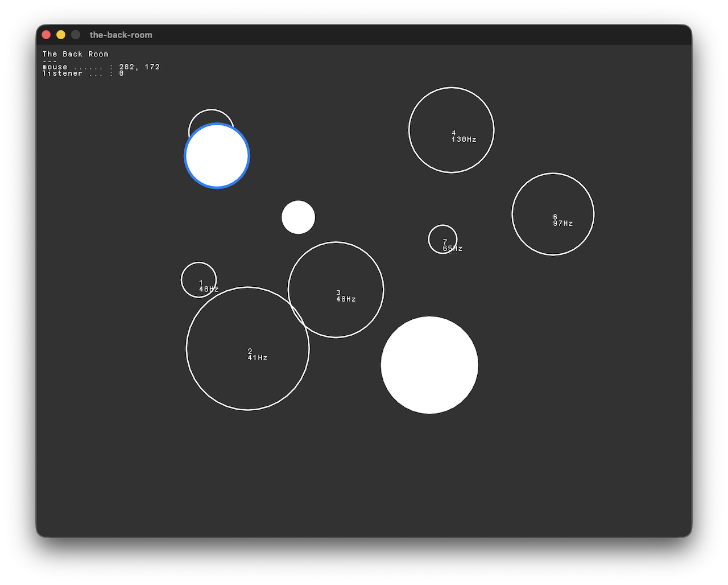Select the small solid white circle

tap(298, 217)
